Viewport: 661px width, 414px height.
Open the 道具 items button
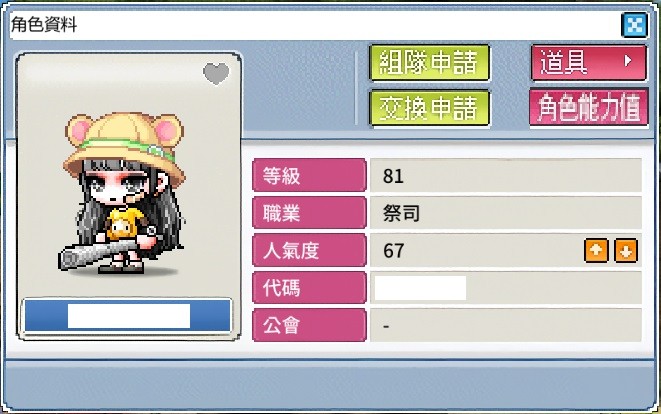click(x=588, y=62)
